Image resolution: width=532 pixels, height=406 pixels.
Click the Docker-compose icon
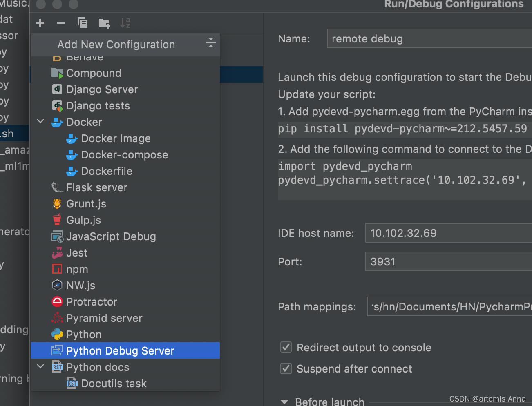[x=72, y=155]
